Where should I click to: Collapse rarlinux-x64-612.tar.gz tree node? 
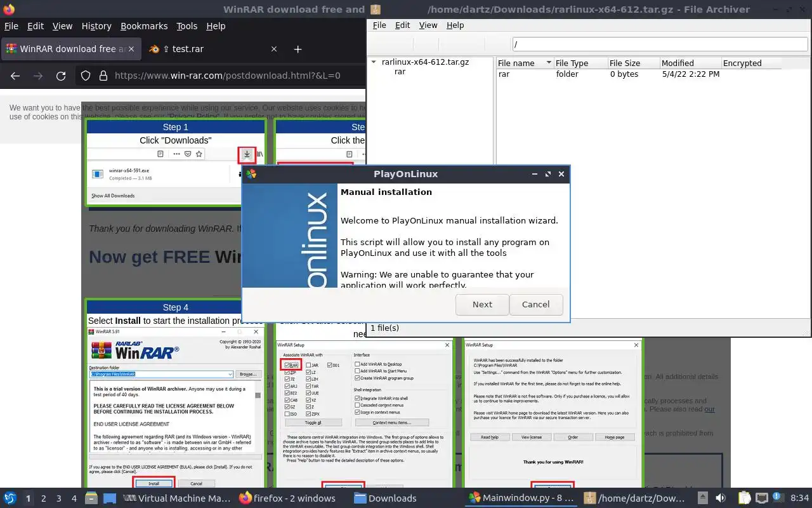[374, 62]
